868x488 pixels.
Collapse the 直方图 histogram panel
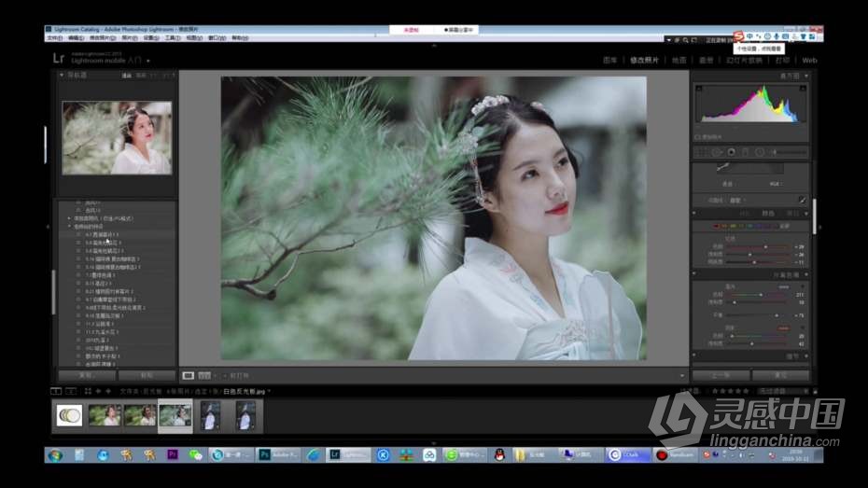[806, 76]
